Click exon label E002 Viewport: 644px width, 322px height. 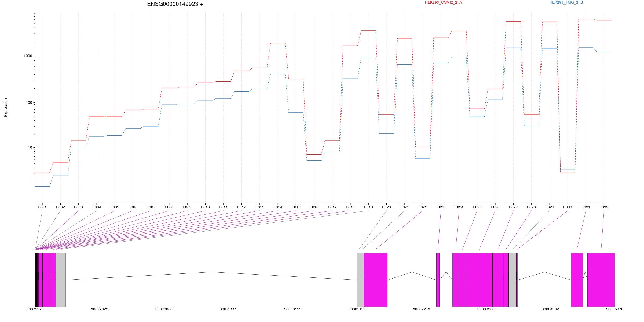(x=60, y=207)
